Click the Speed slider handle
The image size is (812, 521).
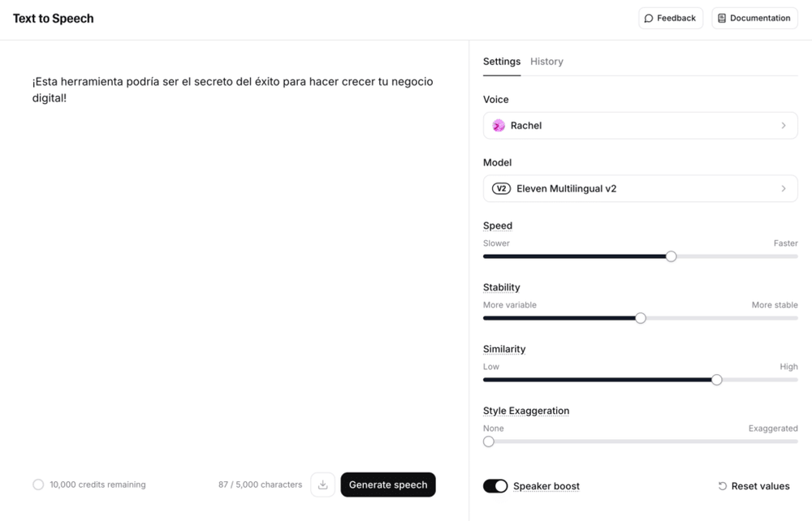tap(672, 256)
